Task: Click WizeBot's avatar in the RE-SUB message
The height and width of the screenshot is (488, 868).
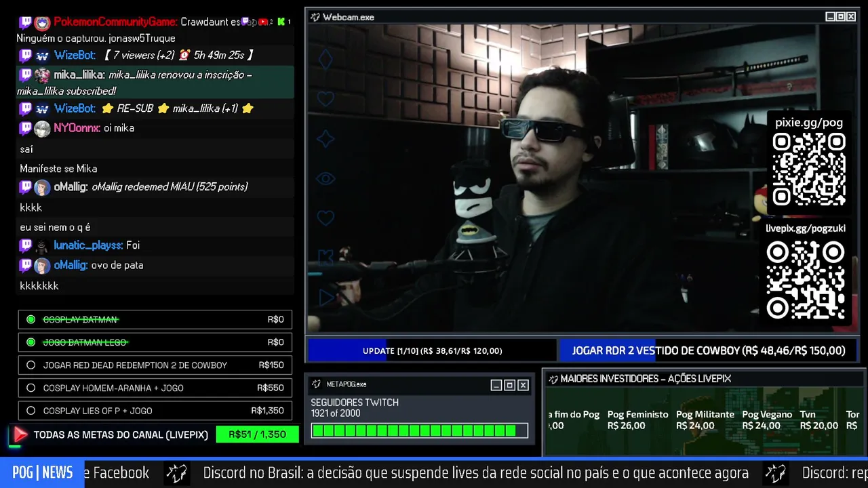Action: pyautogui.click(x=42, y=108)
